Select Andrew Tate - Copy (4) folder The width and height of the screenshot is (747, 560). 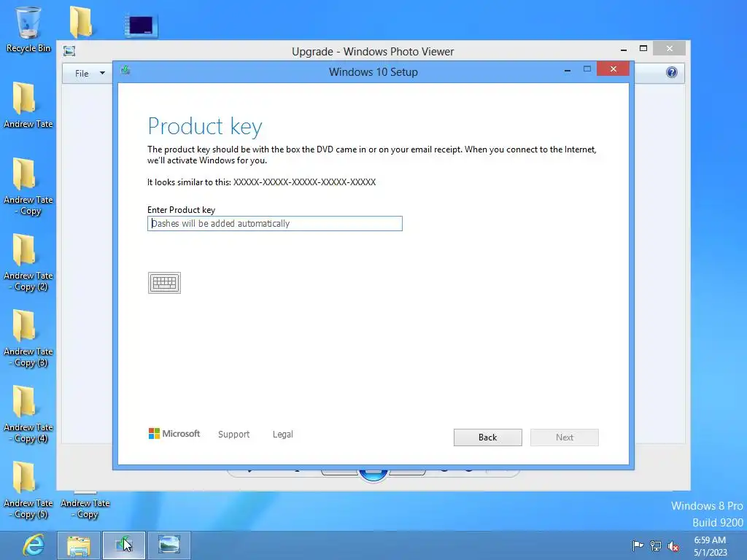point(28,414)
